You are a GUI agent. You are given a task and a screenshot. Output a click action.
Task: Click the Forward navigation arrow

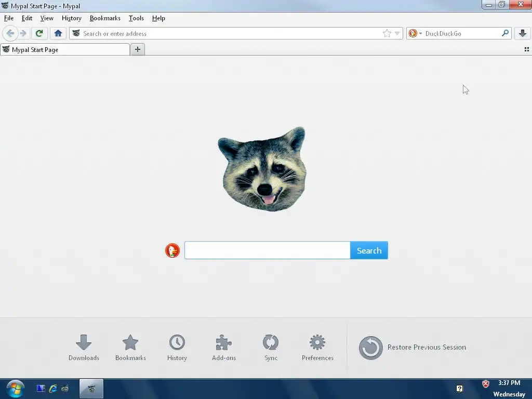pos(23,33)
